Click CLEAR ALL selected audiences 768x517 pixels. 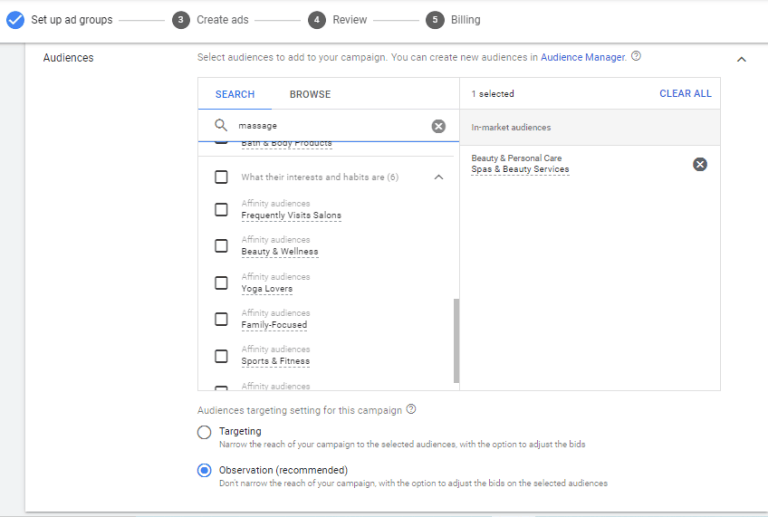(685, 94)
